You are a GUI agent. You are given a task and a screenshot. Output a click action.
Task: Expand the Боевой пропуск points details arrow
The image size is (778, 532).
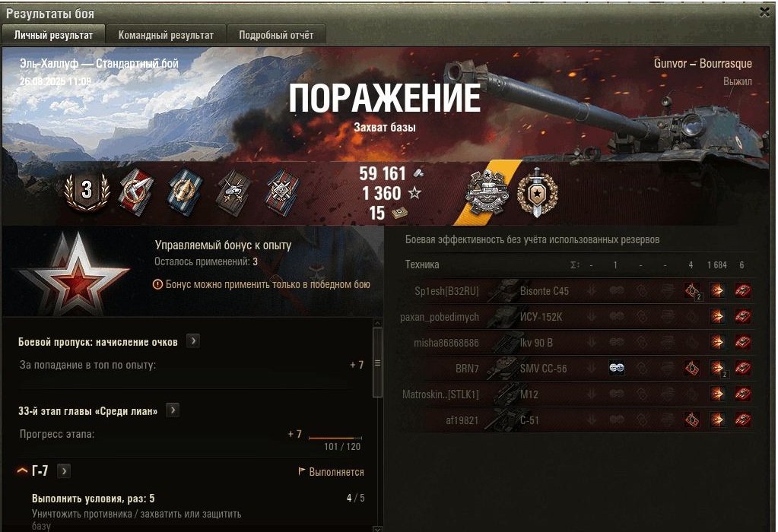(193, 341)
